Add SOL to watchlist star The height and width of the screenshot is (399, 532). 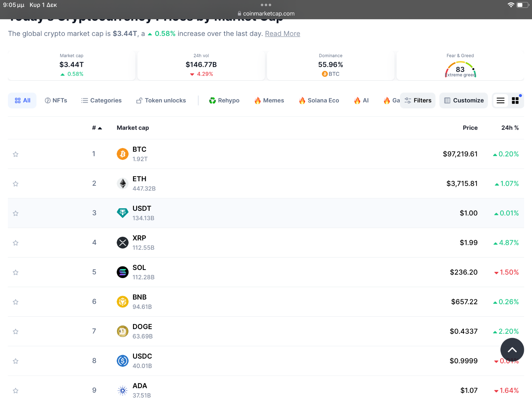16,273
